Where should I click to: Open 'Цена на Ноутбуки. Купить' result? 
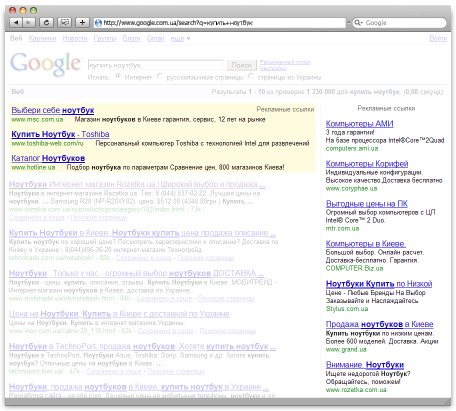119,314
